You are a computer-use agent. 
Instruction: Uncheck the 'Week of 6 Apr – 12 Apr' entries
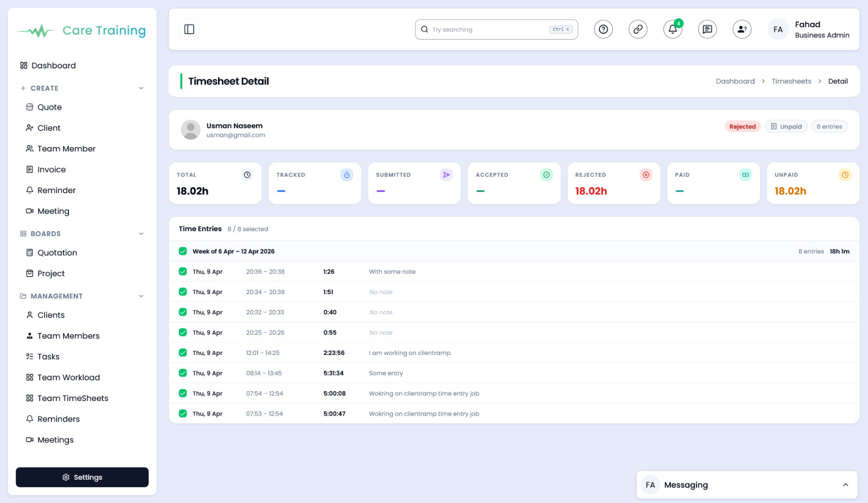coord(182,251)
